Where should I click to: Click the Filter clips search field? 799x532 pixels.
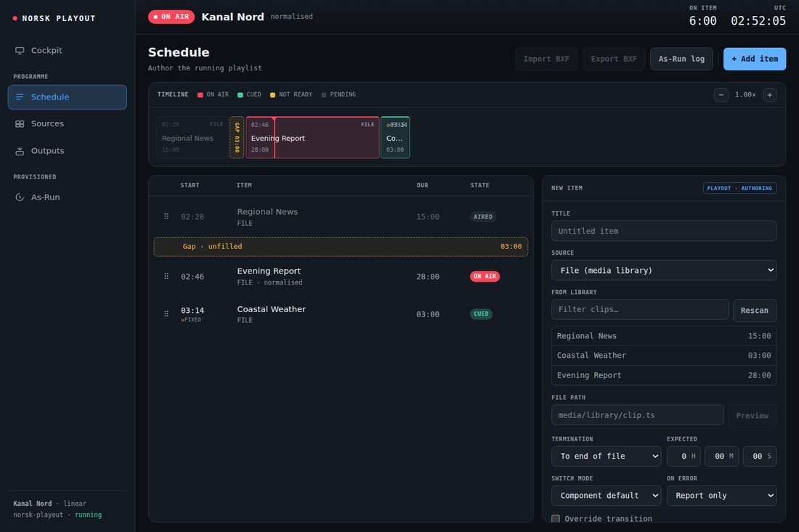point(639,309)
